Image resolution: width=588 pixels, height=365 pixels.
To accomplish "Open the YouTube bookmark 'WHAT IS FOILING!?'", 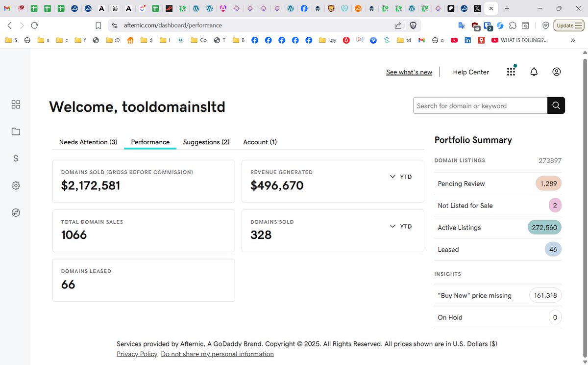I will click(x=519, y=40).
